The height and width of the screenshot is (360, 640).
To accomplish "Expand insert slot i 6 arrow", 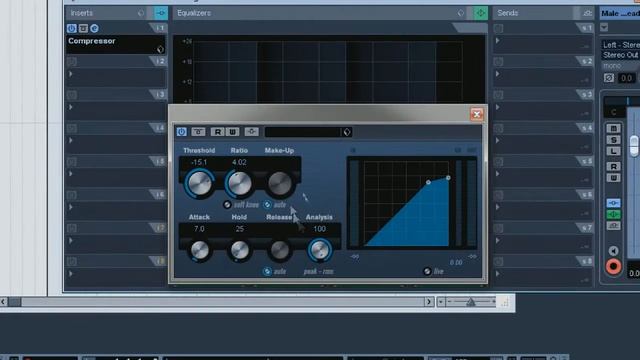I will 71,207.
